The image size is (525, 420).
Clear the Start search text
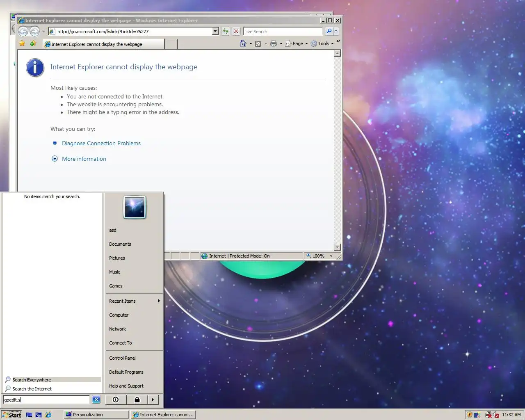point(96,400)
